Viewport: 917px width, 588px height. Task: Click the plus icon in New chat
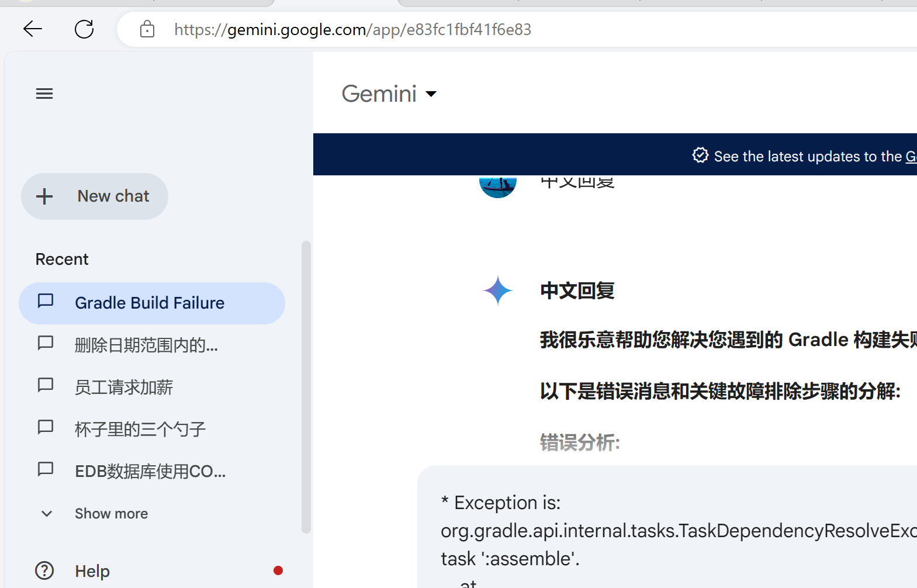tap(44, 196)
